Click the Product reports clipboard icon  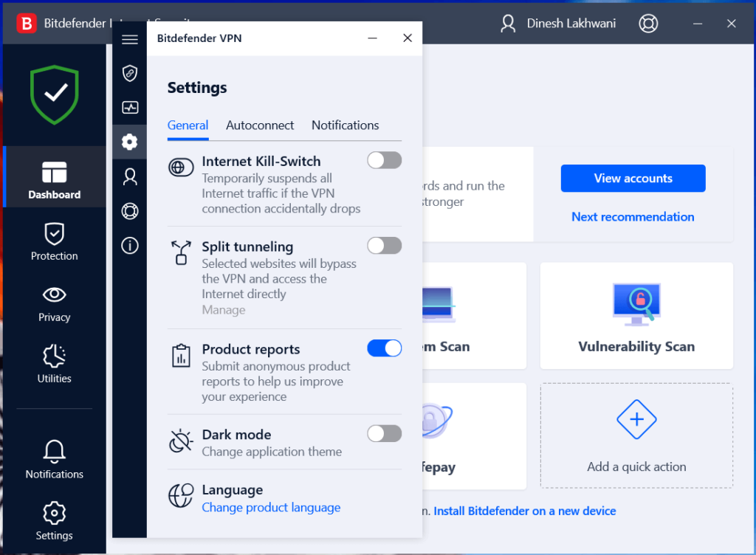181,356
